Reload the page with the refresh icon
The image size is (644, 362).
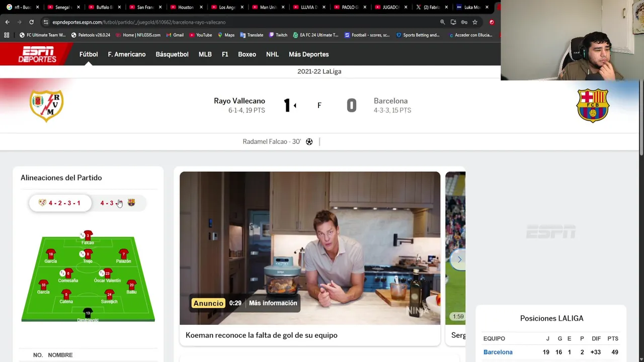pyautogui.click(x=31, y=22)
